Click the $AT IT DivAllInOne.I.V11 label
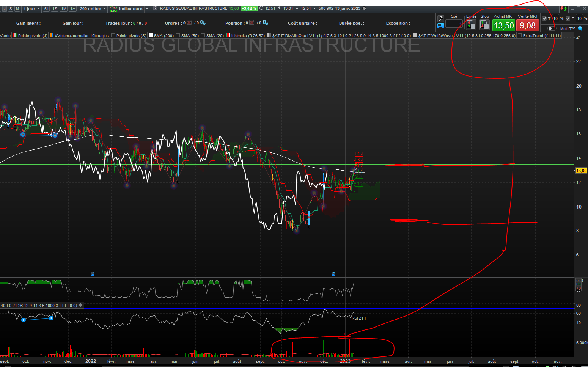Viewport: 588px width, 367px height. pos(341,36)
